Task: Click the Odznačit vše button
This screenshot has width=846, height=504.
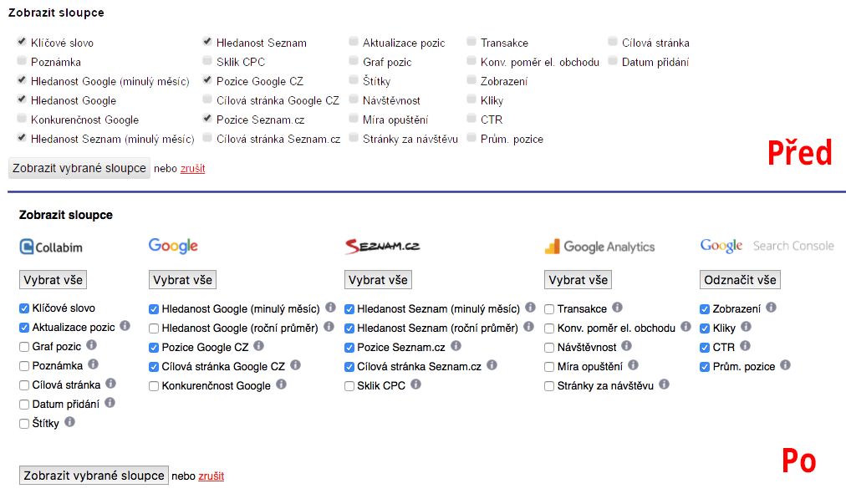Action: click(x=741, y=280)
